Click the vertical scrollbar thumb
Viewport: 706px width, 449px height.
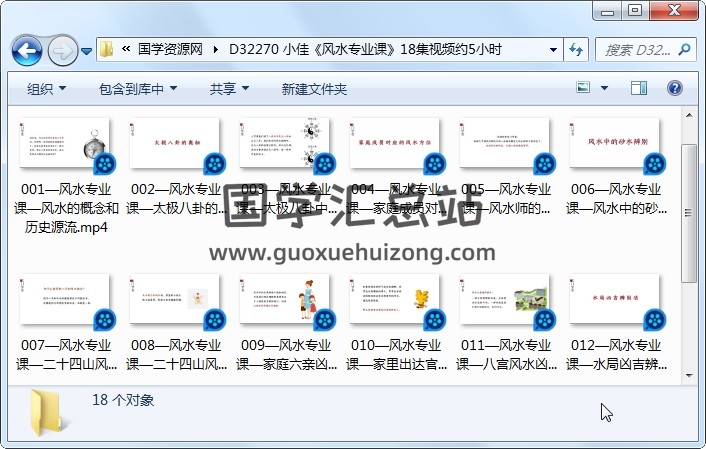click(689, 213)
